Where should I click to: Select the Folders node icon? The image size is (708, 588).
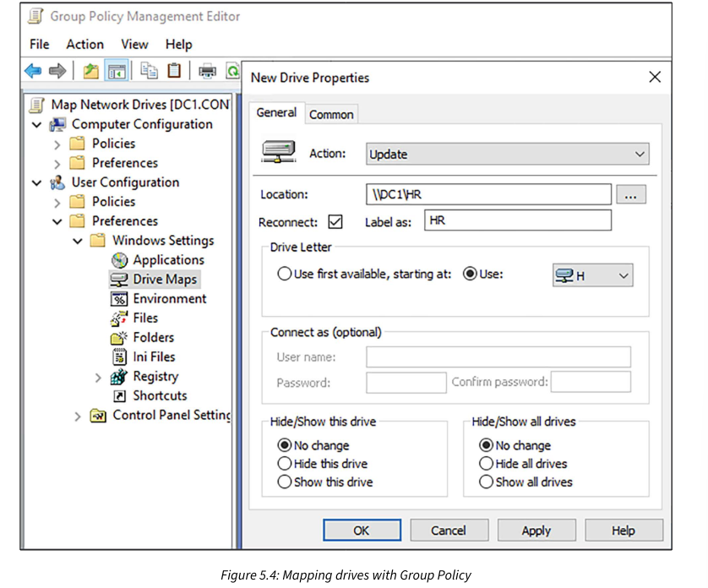(x=119, y=338)
